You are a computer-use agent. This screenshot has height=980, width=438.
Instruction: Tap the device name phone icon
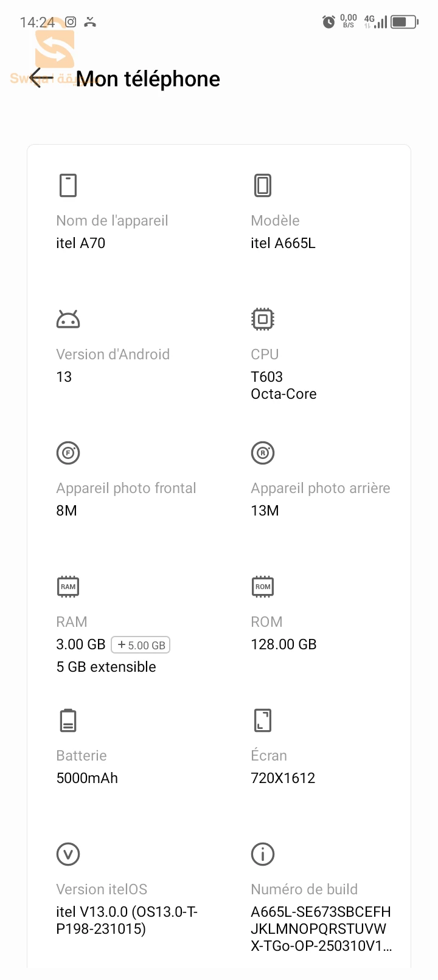pos(68,185)
